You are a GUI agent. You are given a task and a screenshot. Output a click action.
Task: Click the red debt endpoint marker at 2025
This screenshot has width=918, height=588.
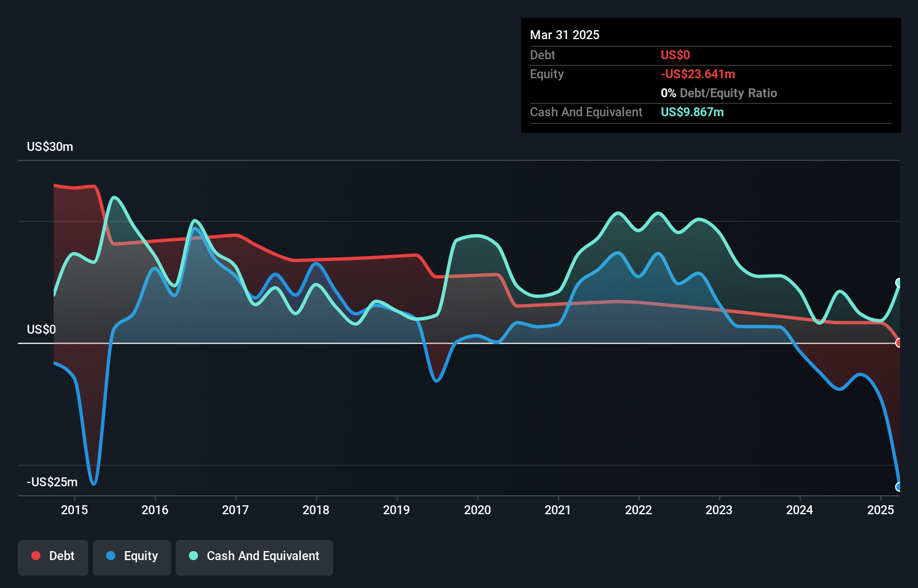pyautogui.click(x=898, y=343)
